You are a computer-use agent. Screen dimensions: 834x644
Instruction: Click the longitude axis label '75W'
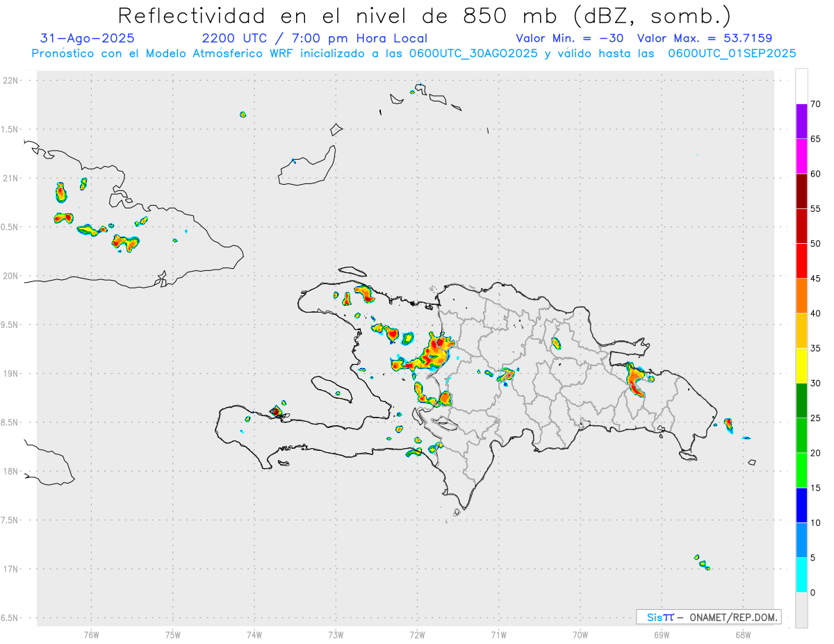click(x=173, y=635)
